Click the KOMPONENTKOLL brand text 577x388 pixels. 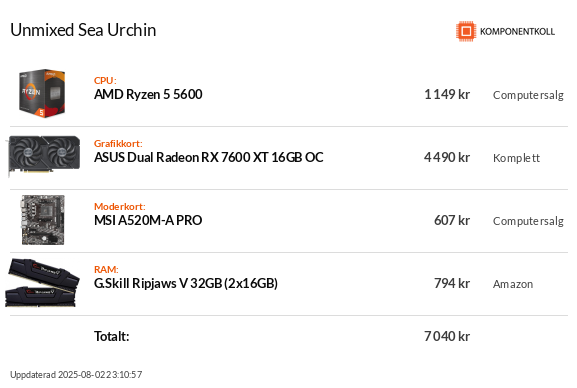tap(517, 32)
